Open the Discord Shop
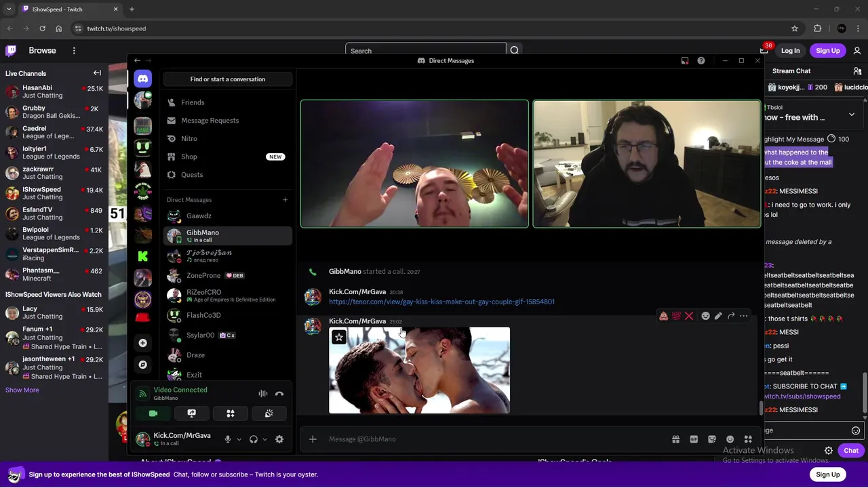The width and height of the screenshot is (868, 488). pos(228,157)
